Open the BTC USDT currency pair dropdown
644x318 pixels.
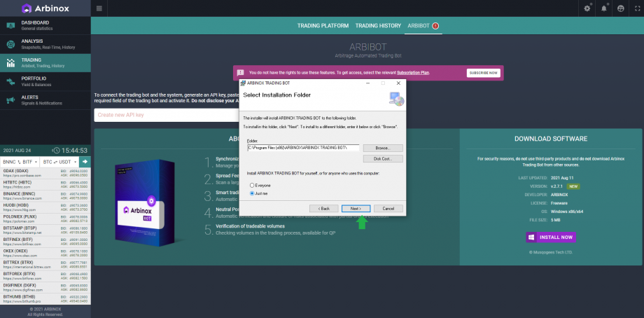(60, 162)
